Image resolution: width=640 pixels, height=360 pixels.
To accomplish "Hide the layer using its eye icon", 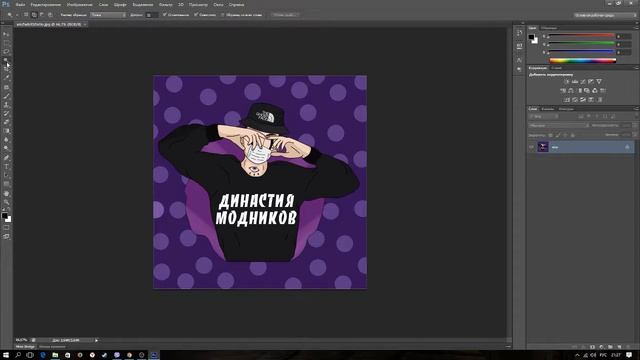I will 531,147.
